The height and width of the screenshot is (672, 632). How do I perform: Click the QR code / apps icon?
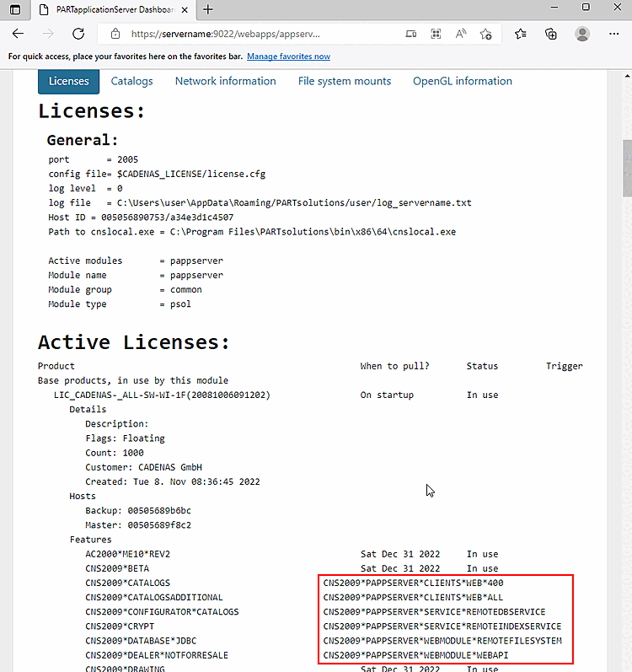pos(436,34)
